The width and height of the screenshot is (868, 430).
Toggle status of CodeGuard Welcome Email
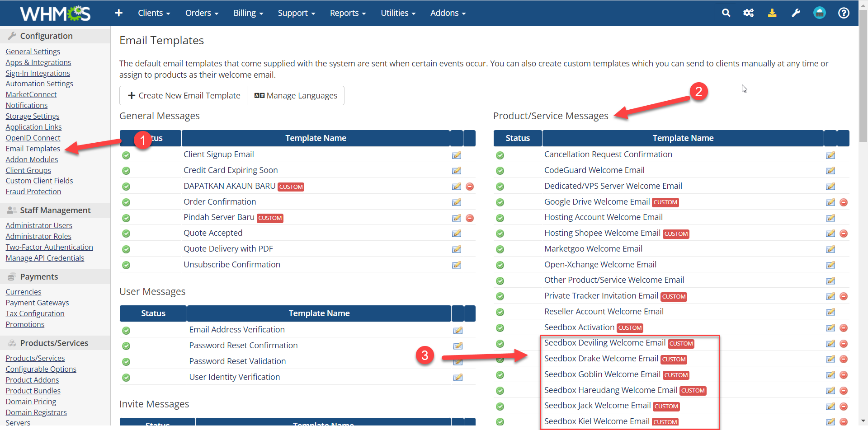[x=500, y=171]
